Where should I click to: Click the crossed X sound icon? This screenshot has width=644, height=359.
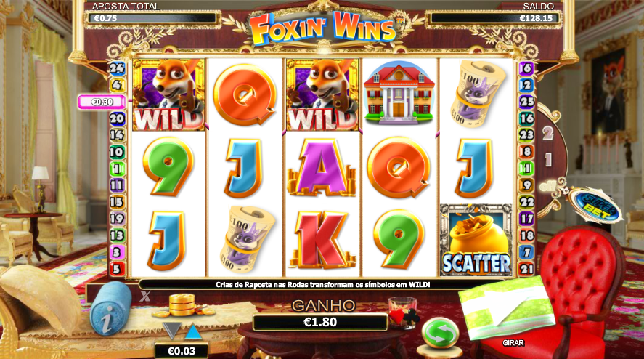(145, 296)
